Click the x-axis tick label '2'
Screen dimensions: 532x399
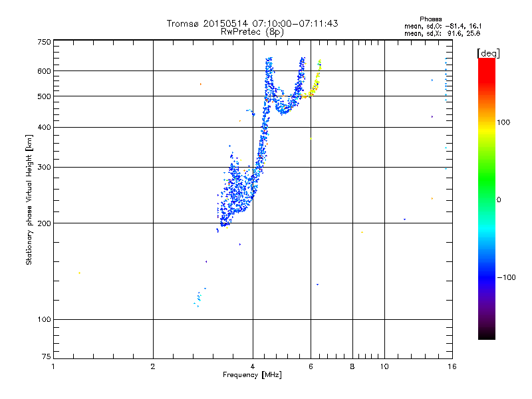[x=153, y=366]
